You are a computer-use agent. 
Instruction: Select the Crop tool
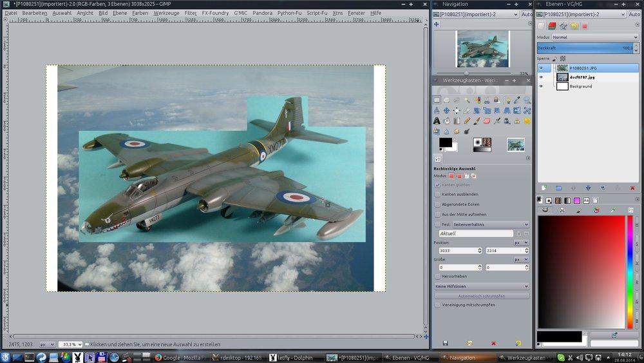pyautogui.click(x=467, y=111)
